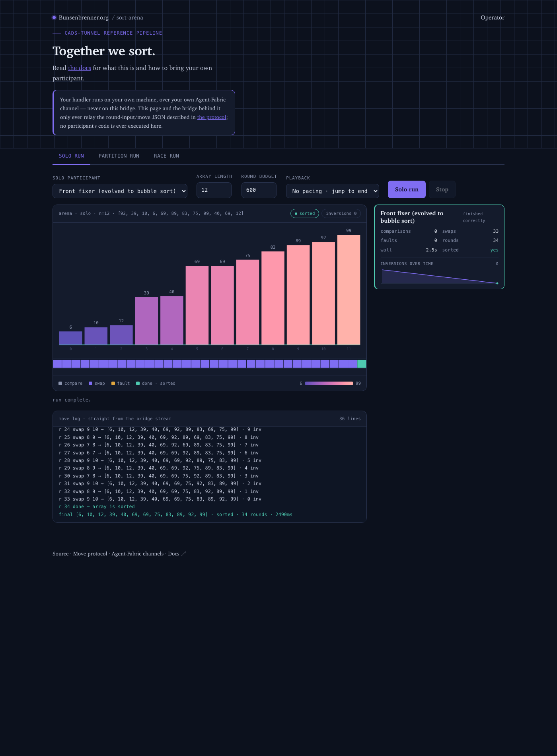
Task: Click the 'Together we sort.' heading
Action: tap(104, 51)
